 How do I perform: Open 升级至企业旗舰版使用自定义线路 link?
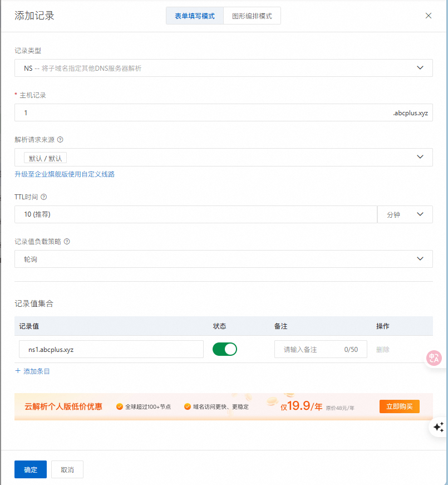point(65,174)
